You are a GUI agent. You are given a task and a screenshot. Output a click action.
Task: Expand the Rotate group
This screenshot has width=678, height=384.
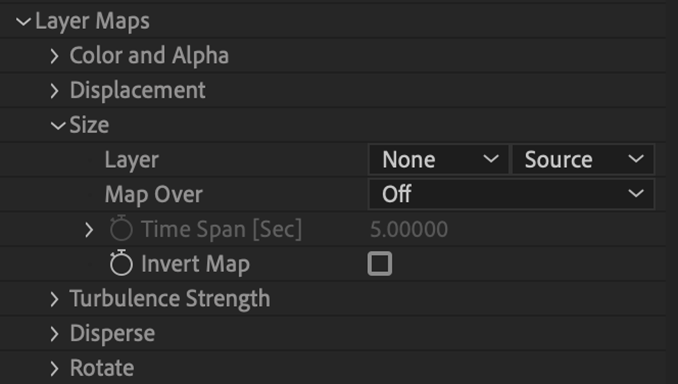pyautogui.click(x=54, y=368)
